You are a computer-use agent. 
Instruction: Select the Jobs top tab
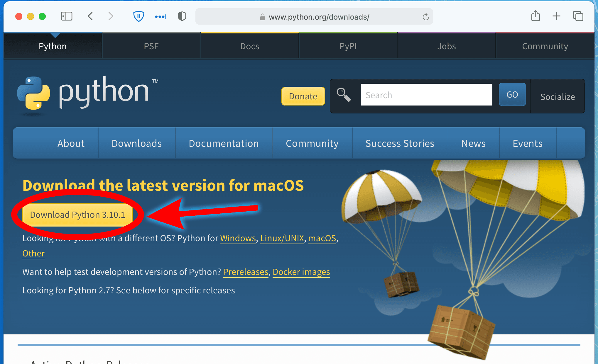(447, 46)
